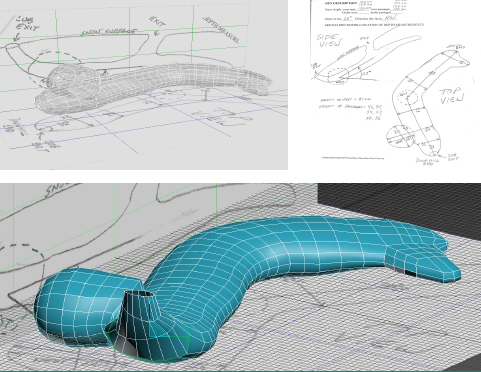Viewport: 481px width, 372px height.
Task: Click the handwritten TOP VIEW label on scan
Action: pyautogui.click(x=452, y=96)
